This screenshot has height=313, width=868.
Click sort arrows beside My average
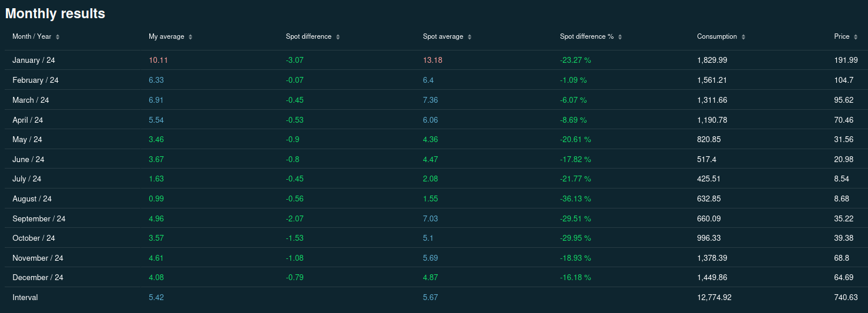[190, 37]
